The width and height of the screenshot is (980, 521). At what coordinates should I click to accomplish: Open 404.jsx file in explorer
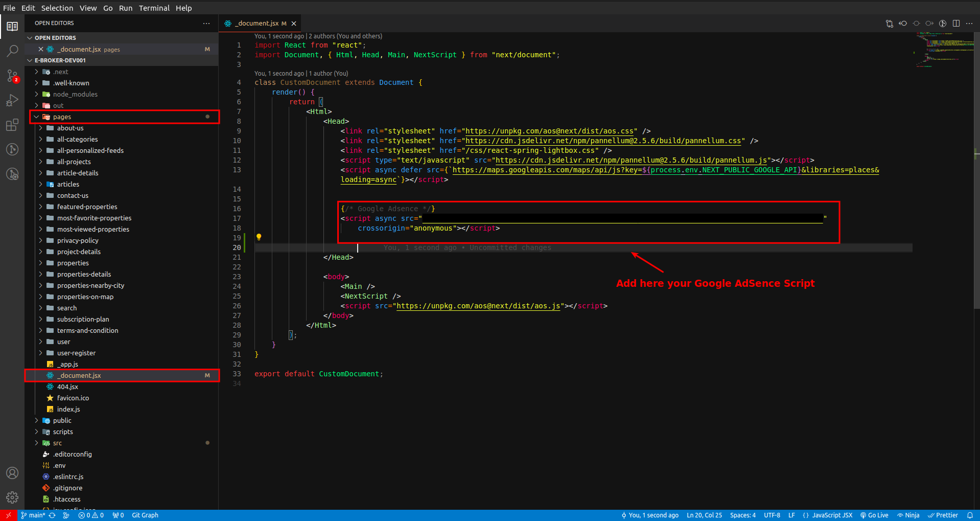pyautogui.click(x=122, y=387)
